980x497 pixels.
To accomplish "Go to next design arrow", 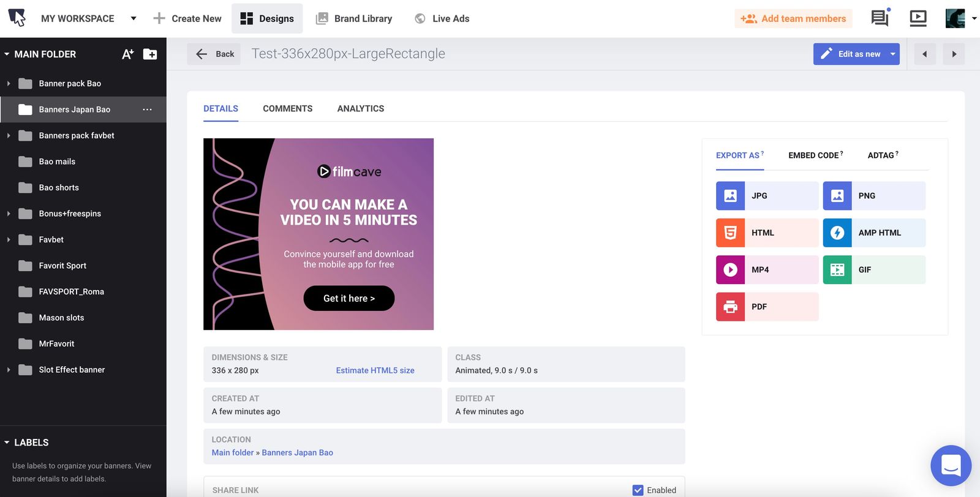I will (954, 54).
